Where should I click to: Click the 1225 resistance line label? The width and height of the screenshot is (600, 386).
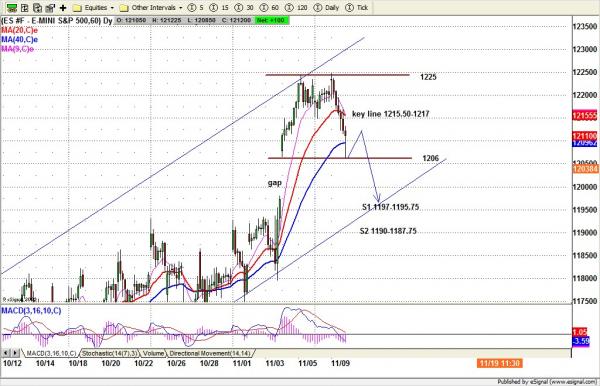(428, 77)
